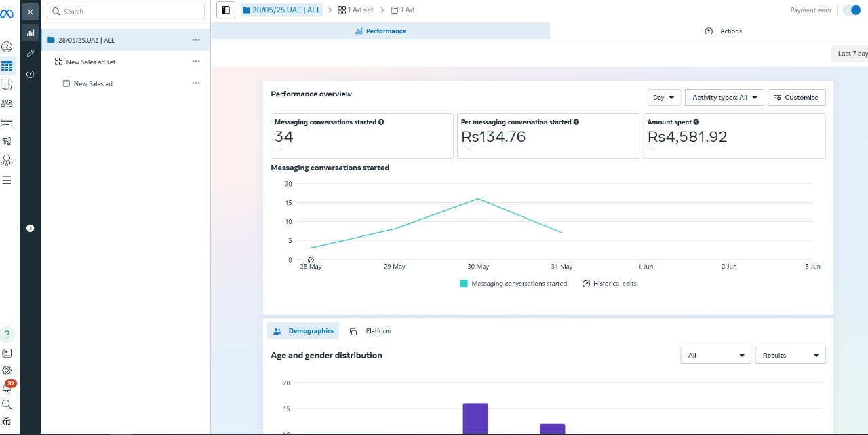Open Account overview gauge icon
Viewport: 868px width, 435px height.
7,47
